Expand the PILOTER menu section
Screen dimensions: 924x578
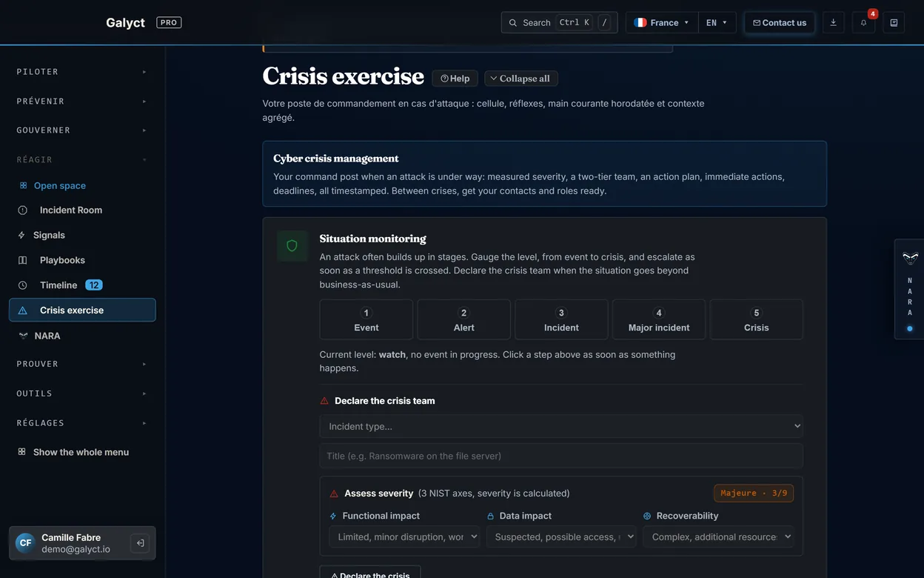tap(82, 72)
